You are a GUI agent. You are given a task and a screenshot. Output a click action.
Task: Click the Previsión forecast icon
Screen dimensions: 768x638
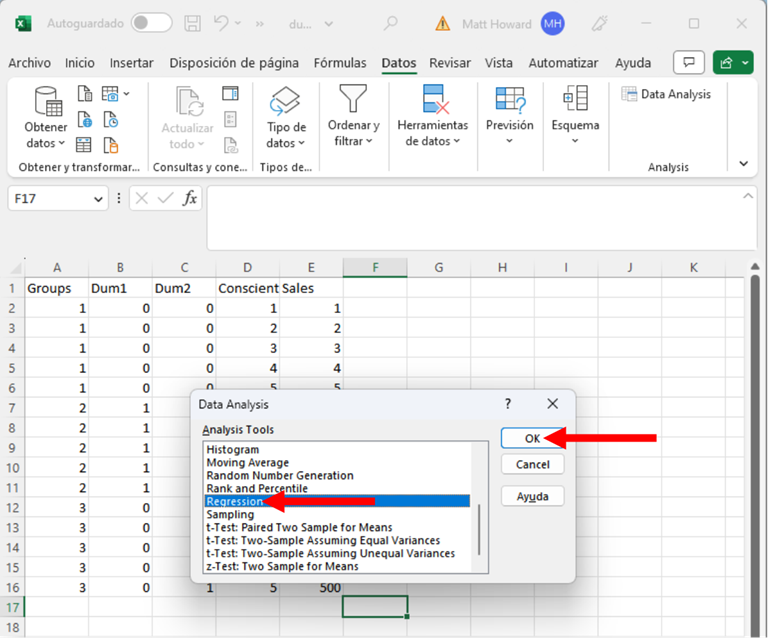(509, 100)
